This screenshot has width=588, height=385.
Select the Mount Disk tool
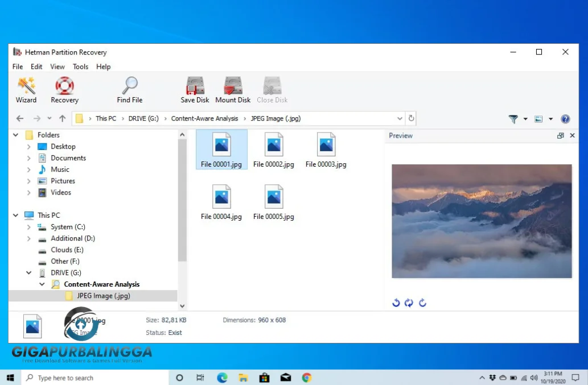point(233,89)
